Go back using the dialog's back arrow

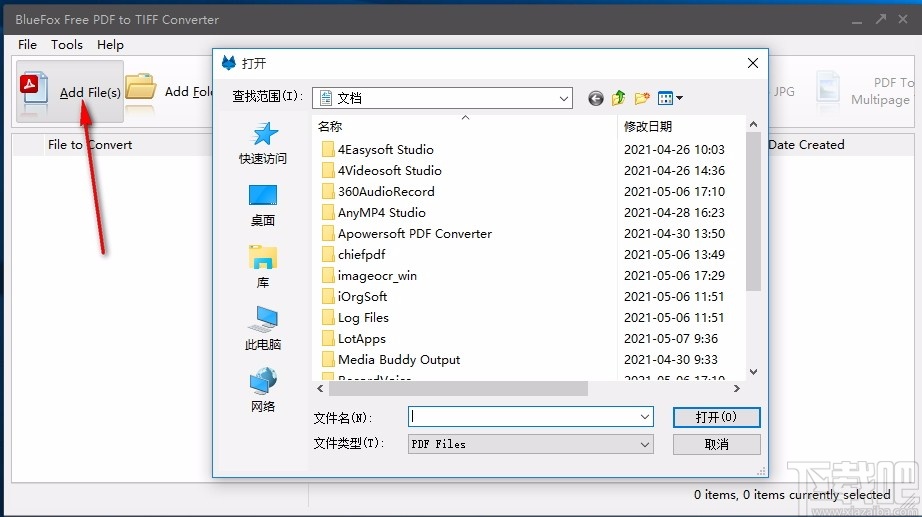(x=596, y=98)
